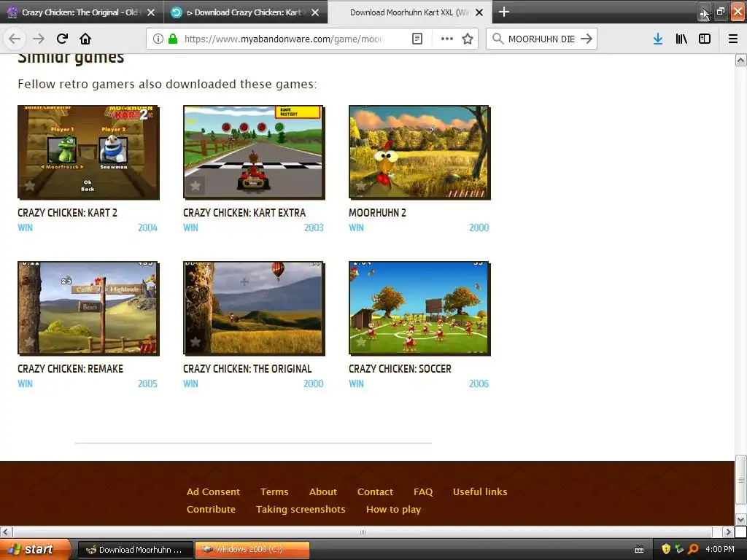Favorite star on Moorhuhn 2 thumbnail
Viewport: 747px width, 560px height.
[x=360, y=186]
